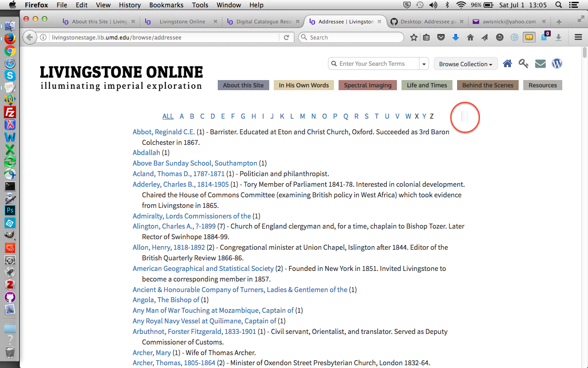Viewport: 588px width, 368px height.
Task: Open the blue downloads arrow icon
Action: coord(456,37)
